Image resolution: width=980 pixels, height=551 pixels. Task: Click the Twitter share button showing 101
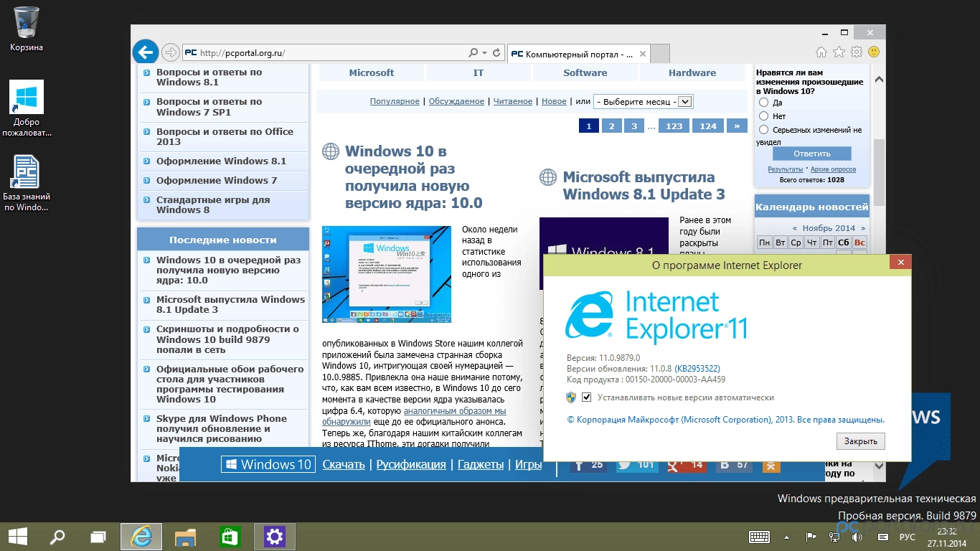[636, 465]
